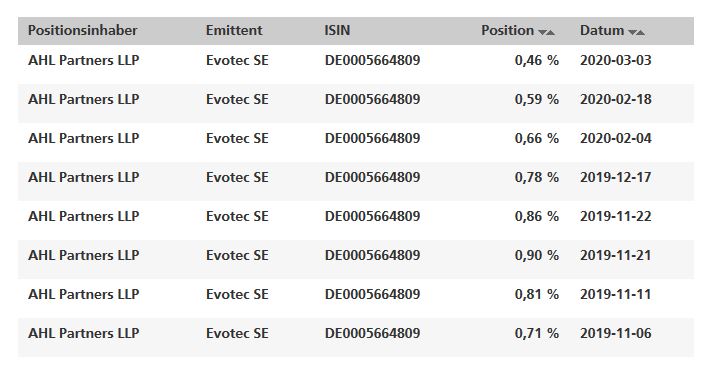
Task: Sort table by Position column arrows
Action: click(546, 32)
